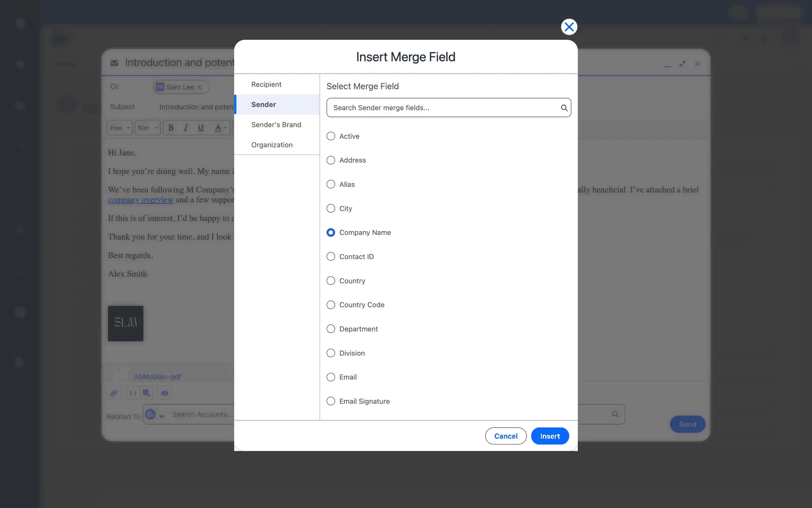This screenshot has height=508, width=812.
Task: Choose the Department merge field
Action: (331, 329)
